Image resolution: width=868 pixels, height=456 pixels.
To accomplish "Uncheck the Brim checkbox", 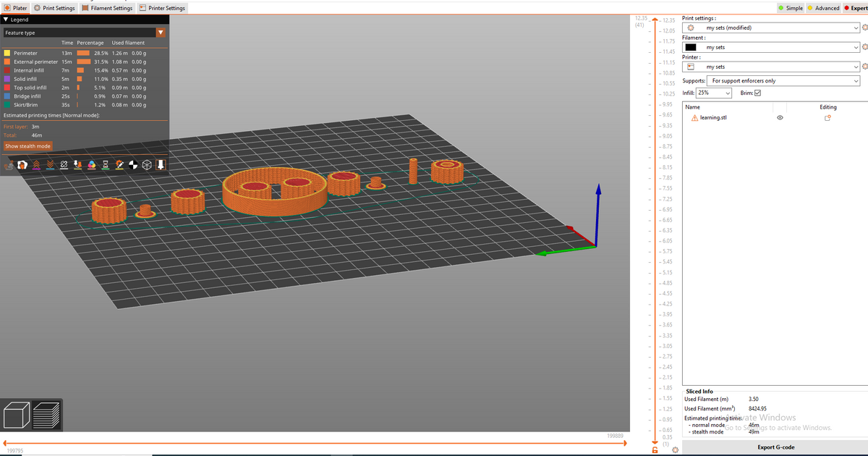I will [x=757, y=93].
